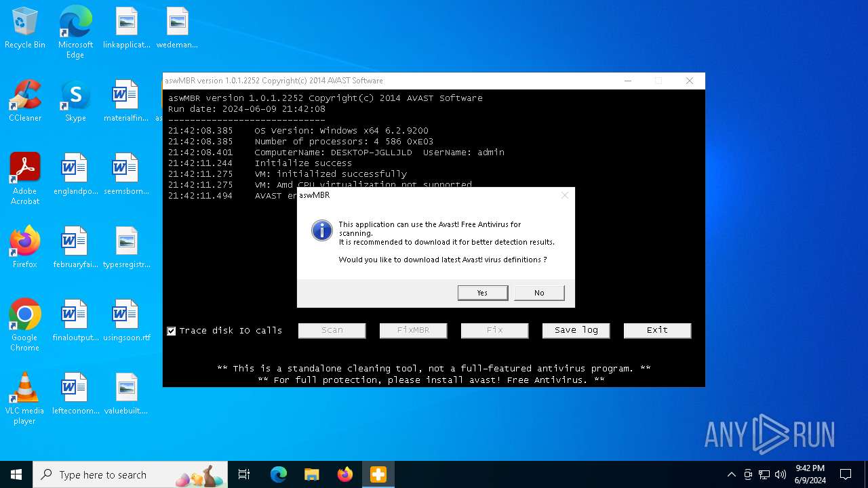Viewport: 868px width, 488px height.
Task: Open the Windows Start menu
Action: click(x=16, y=474)
